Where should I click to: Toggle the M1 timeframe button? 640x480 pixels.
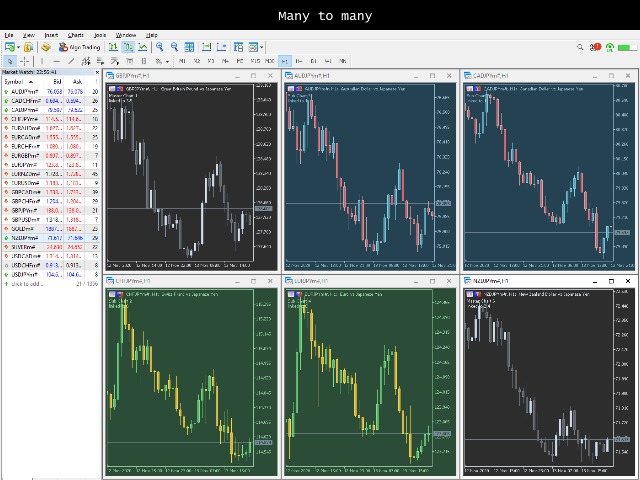(x=182, y=61)
